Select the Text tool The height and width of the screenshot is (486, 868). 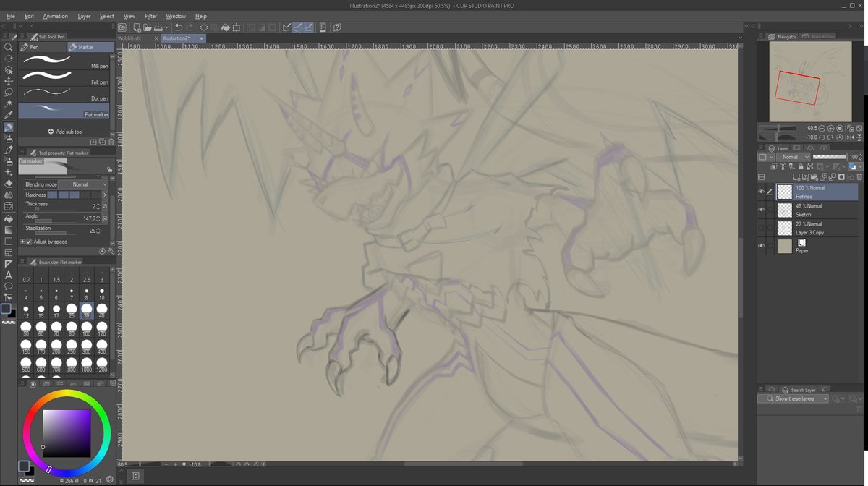click(x=9, y=275)
